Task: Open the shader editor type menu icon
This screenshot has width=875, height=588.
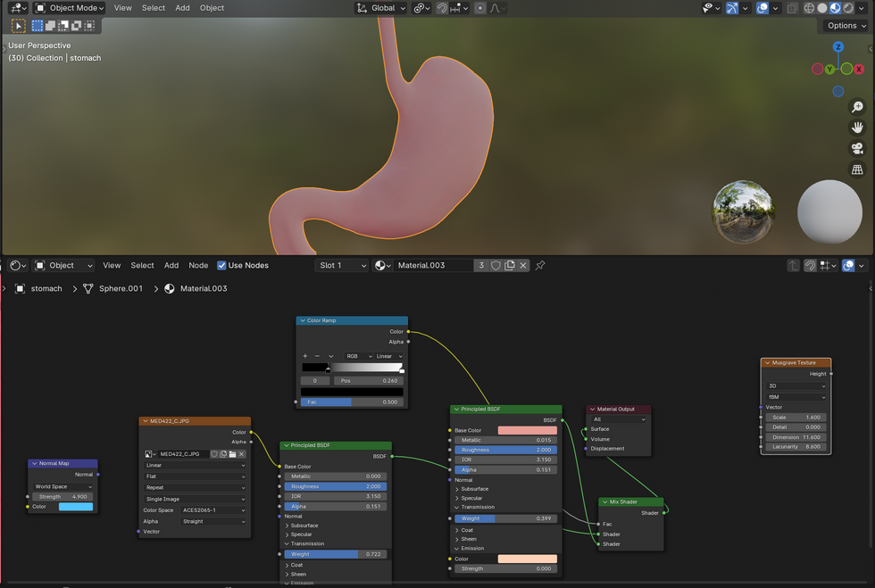Action: tap(19, 266)
